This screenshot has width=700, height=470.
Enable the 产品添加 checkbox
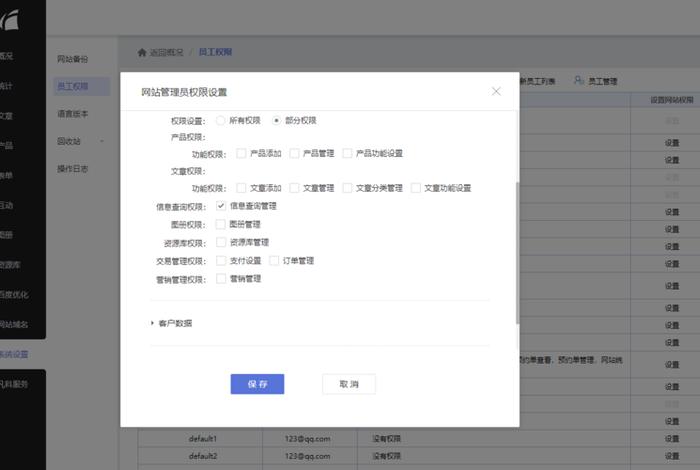tap(241, 153)
